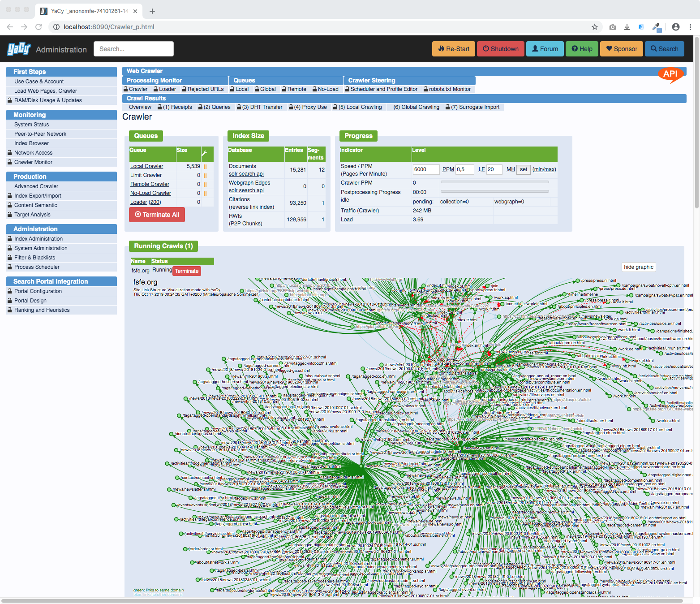Open the browser profile icon
Image resolution: width=700 pixels, height=604 pixels.
[676, 27]
